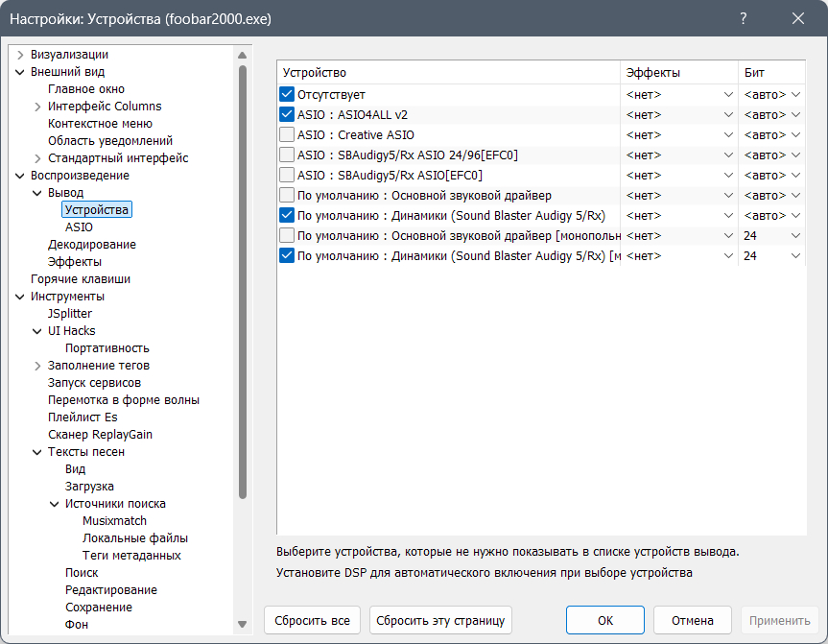828x644 pixels.
Task: Check the SBAudigy5/Rx ASIO 24/96 checkbox
Action: point(287,155)
